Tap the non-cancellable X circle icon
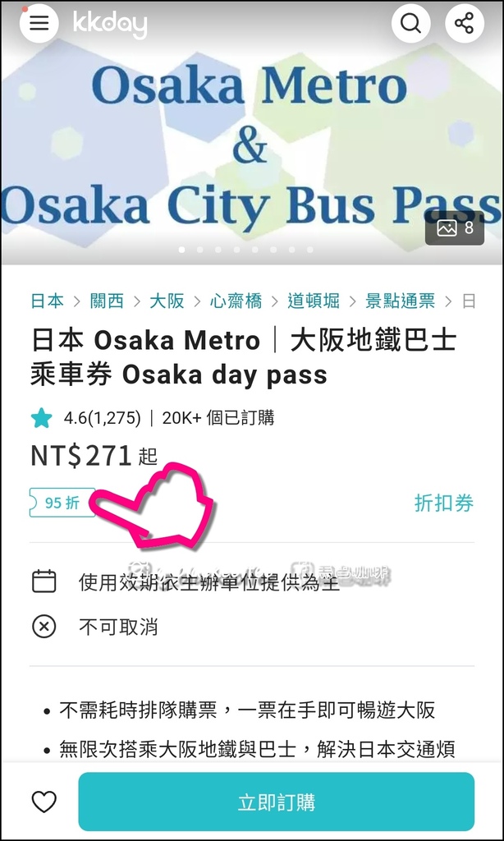 tap(44, 627)
